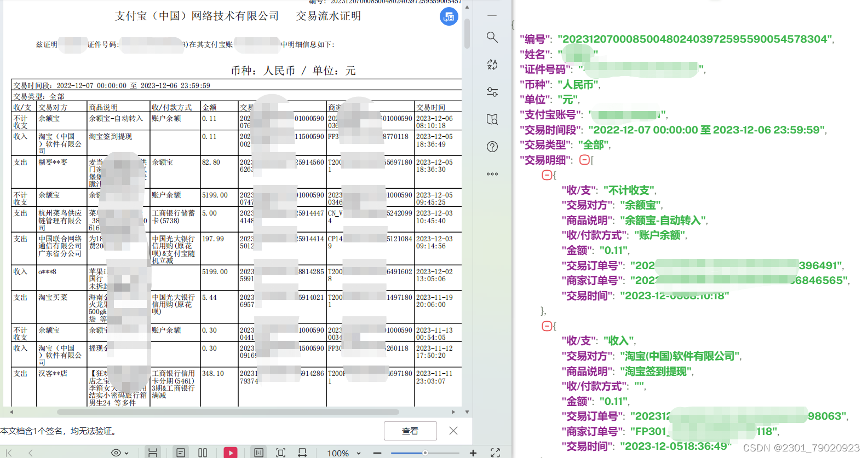Image resolution: width=868 pixels, height=458 pixels.
Task: Open the 100% zoom level dropdown
Action: pos(344,453)
